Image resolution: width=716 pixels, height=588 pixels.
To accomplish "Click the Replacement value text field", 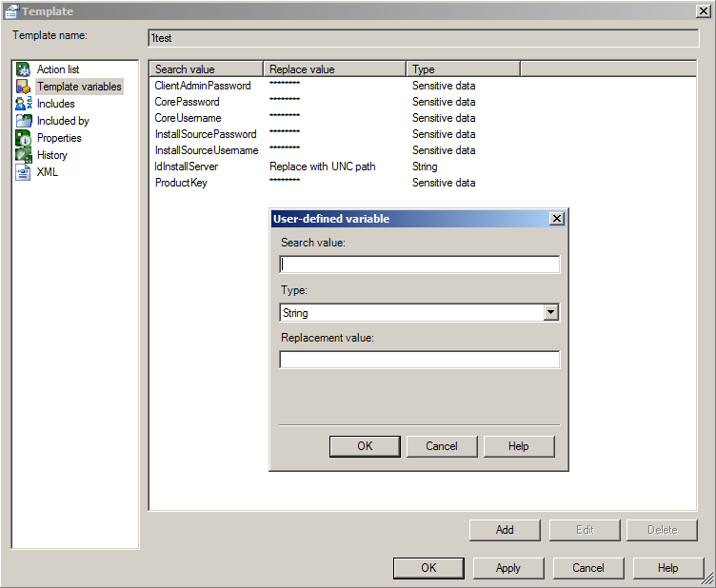I will point(419,360).
